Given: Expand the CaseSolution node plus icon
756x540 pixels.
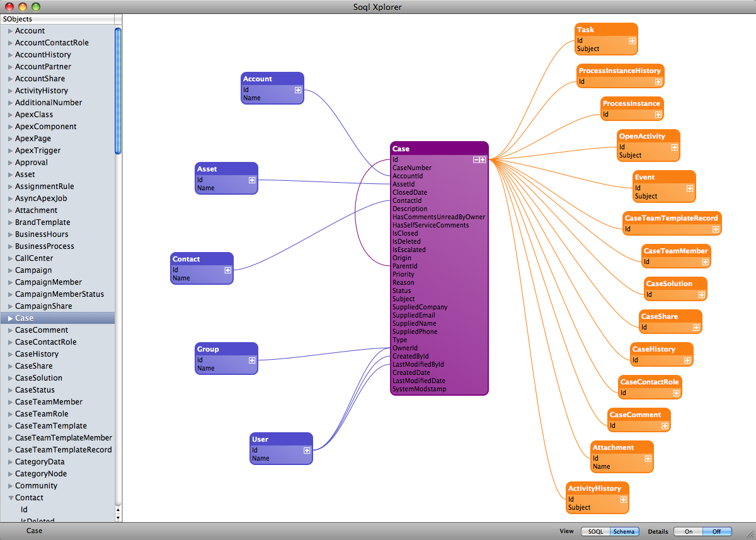Looking at the screenshot, I should [x=701, y=295].
